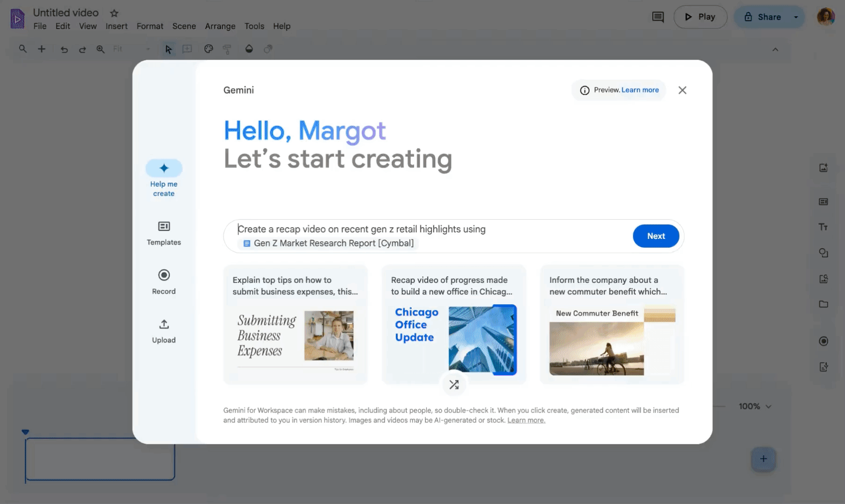Pick the New Commuter Benefit suggestion card
Viewport: 845px width, 504px height.
612,324
